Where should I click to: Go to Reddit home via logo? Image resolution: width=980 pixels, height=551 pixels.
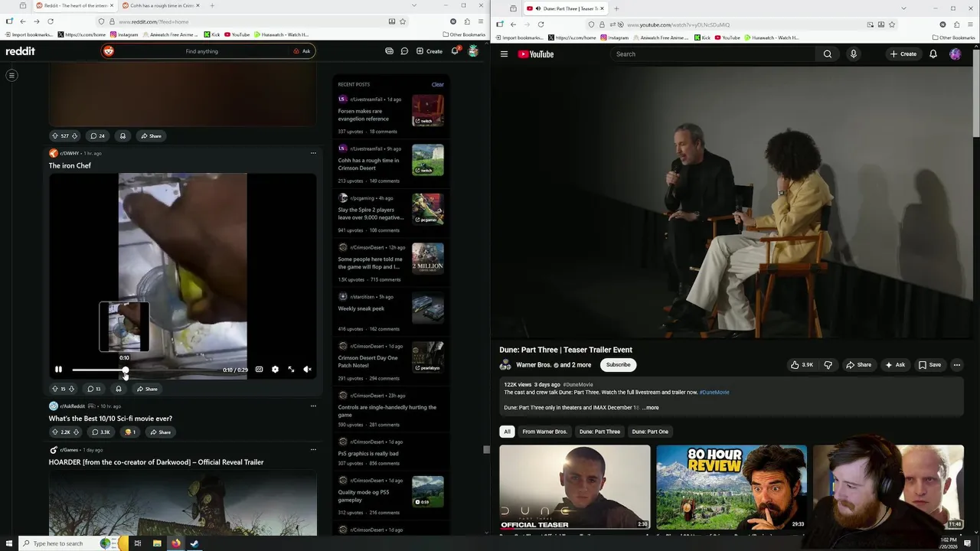pyautogui.click(x=21, y=51)
